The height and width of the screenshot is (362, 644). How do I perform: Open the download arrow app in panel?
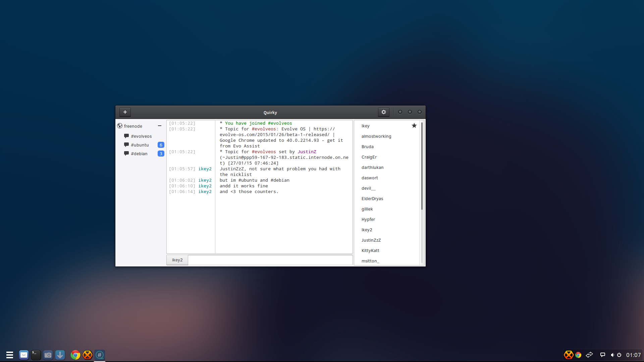tap(60, 355)
